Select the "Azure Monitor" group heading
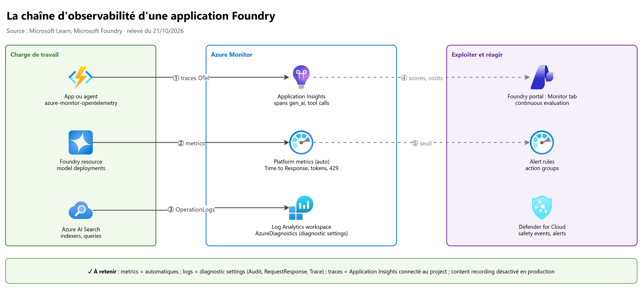 (232, 55)
